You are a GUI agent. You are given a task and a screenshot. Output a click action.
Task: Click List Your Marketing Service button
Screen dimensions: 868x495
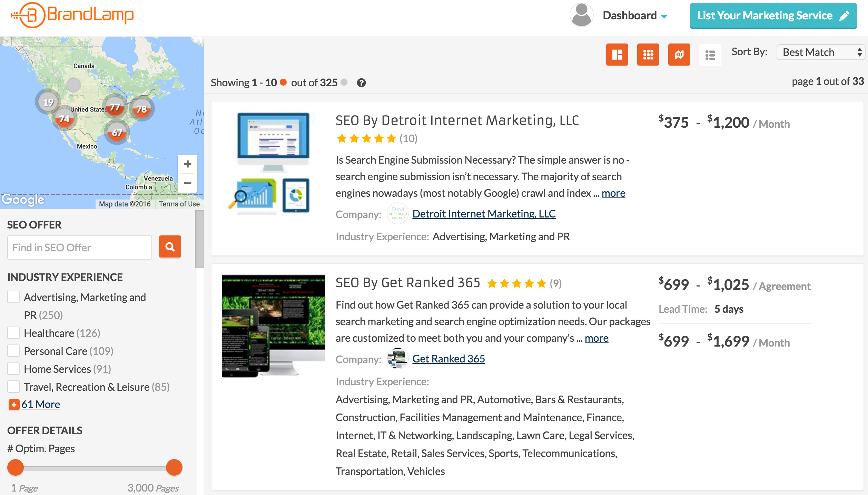pyautogui.click(x=773, y=16)
